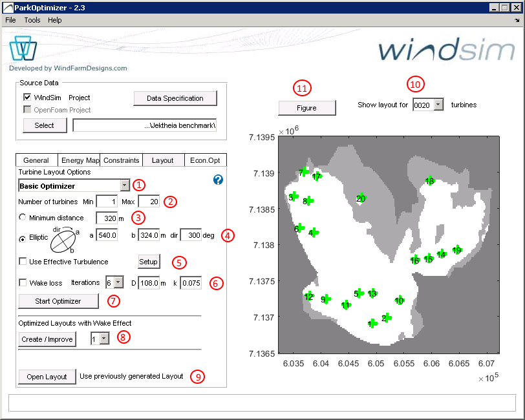This screenshot has height=420, width=525.
Task: Click the bottom status message field
Action: pos(262,403)
